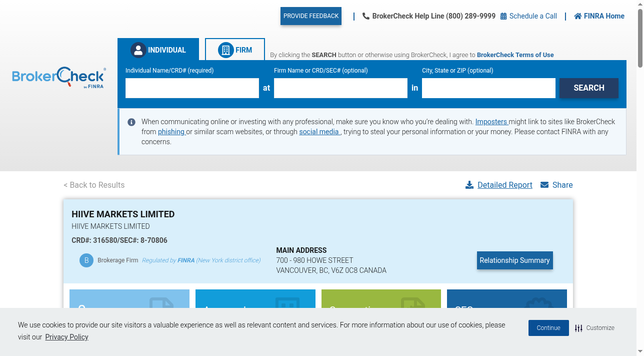Viewport: 644px width, 356px height.
Task: Click the calendar icon for Schedule a Call
Action: (503, 16)
